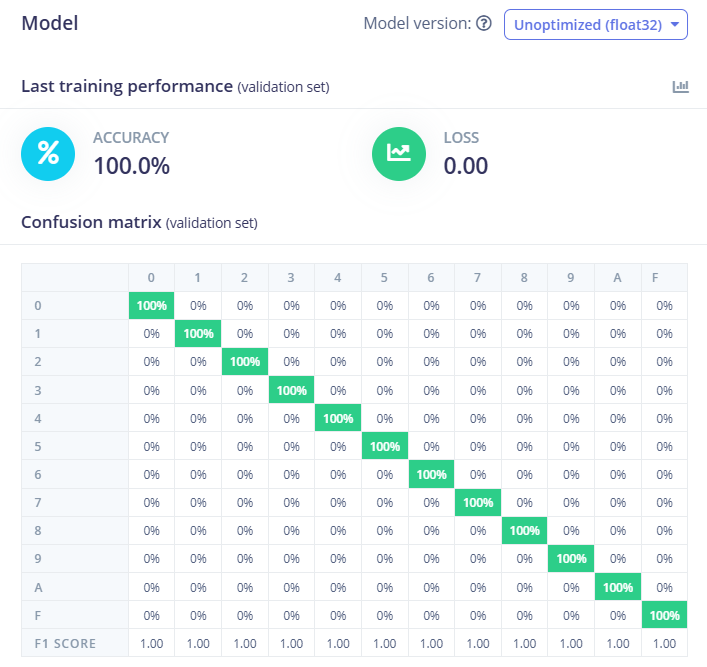Select the green 100% cell in row 5
707x667 pixels.
tap(385, 446)
